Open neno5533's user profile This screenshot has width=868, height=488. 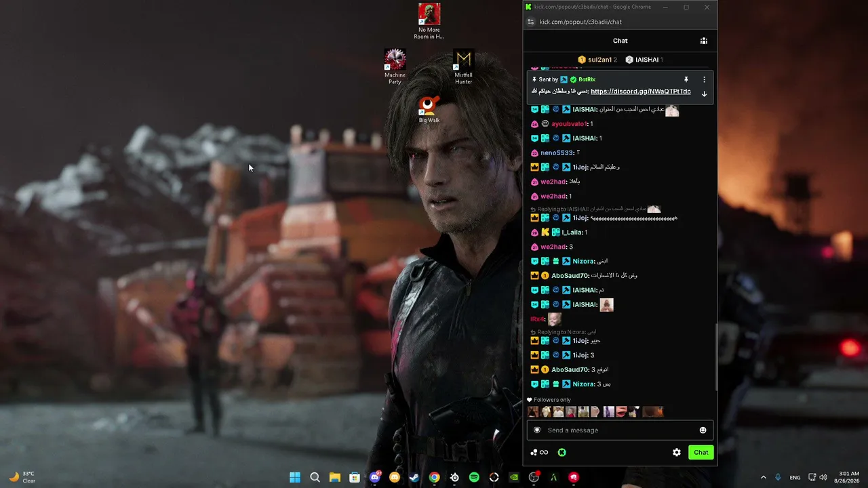(x=557, y=153)
